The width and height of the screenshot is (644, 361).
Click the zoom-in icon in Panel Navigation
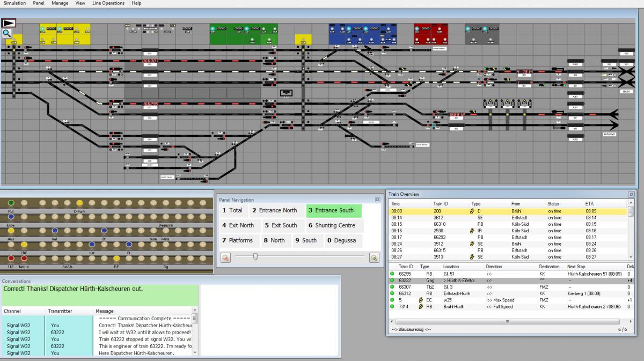click(x=374, y=257)
